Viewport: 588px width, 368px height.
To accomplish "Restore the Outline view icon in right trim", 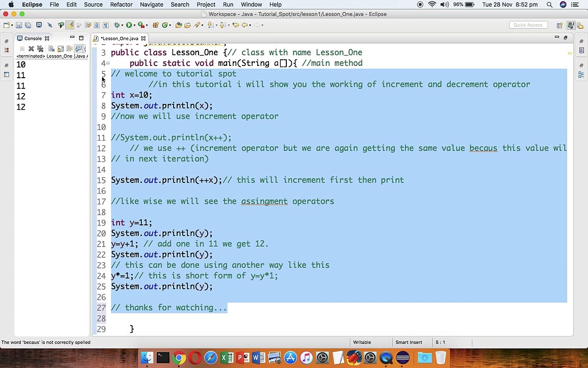I will (x=581, y=75).
